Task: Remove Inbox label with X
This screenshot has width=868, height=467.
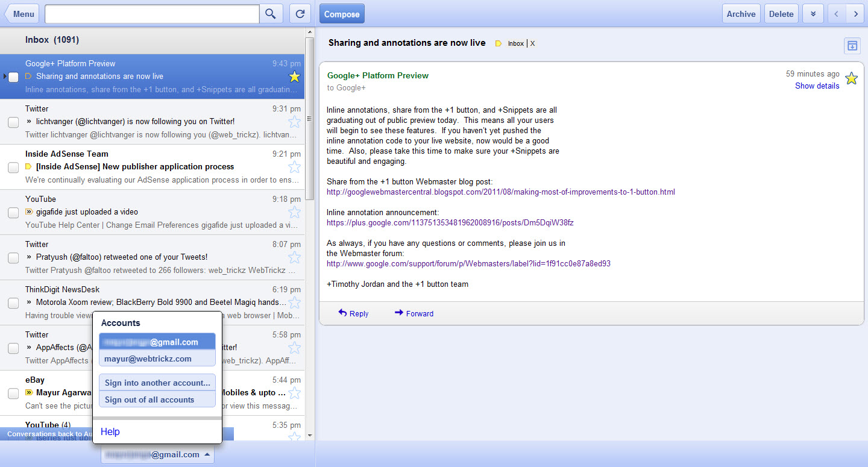Action: tap(532, 43)
